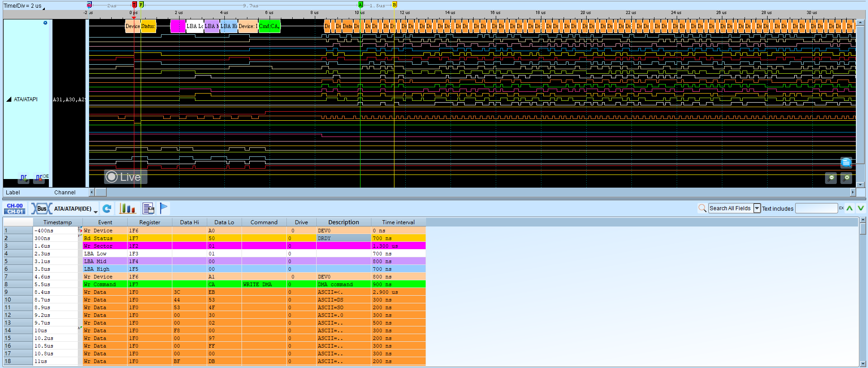Click the B cursor marker
This screenshot has width=868, height=368.
[394, 5]
